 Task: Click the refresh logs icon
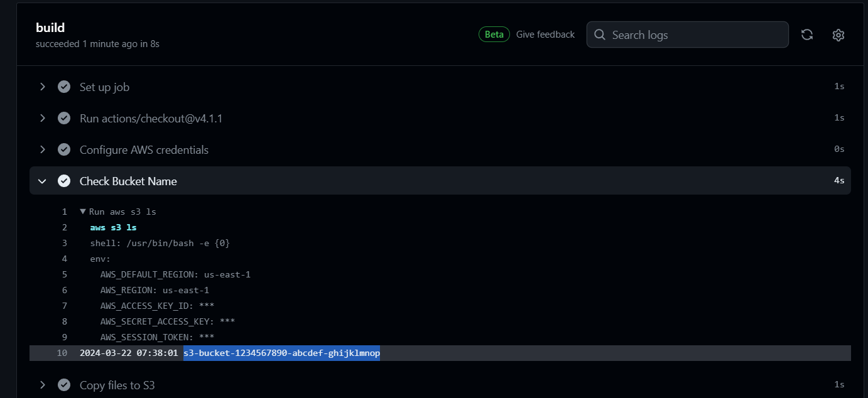click(807, 35)
